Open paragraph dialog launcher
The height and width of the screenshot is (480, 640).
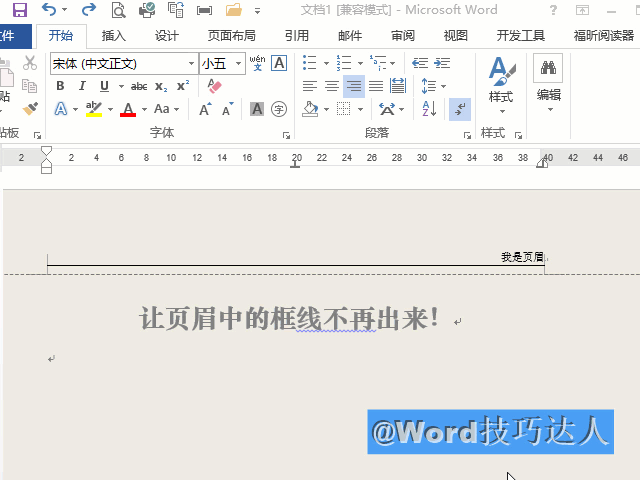tap(467, 135)
